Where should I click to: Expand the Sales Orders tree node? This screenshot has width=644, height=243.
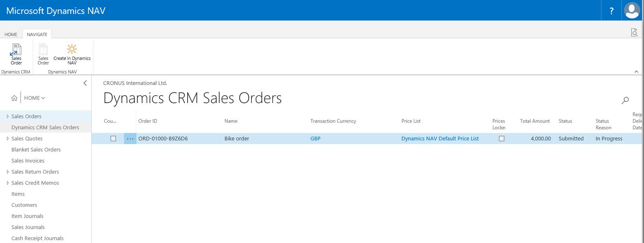coord(8,117)
